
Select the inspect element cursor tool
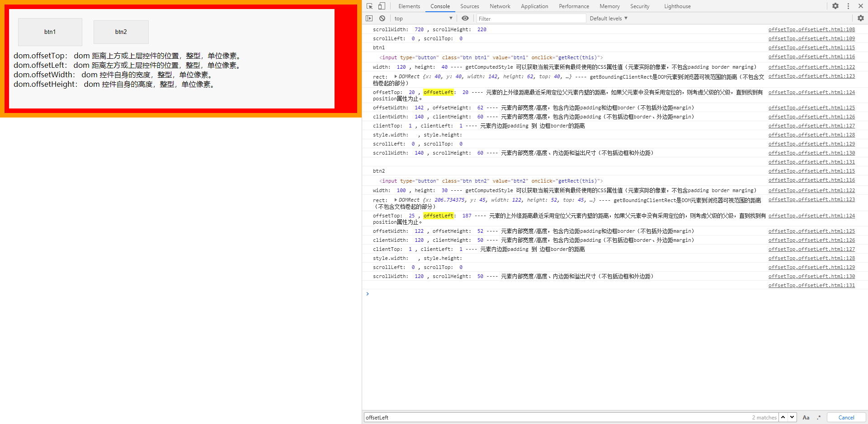(x=369, y=6)
